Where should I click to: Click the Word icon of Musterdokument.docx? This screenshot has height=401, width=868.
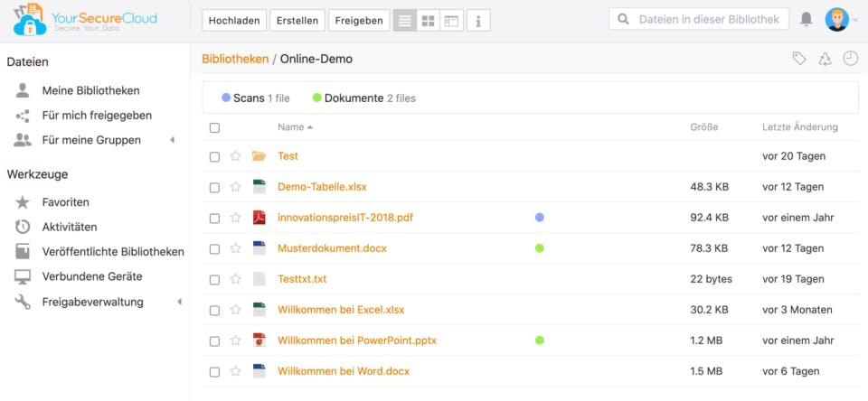pyautogui.click(x=259, y=248)
